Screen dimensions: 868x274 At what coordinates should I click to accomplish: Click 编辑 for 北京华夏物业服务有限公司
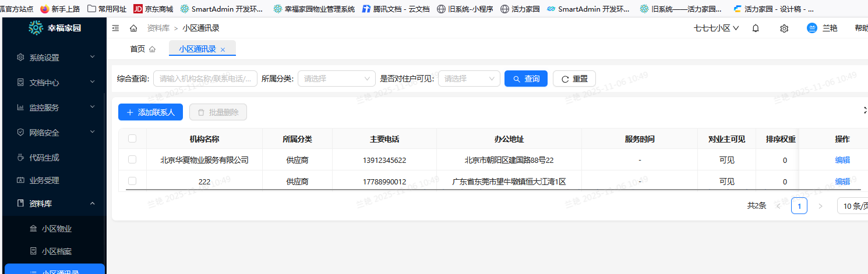[x=842, y=160]
